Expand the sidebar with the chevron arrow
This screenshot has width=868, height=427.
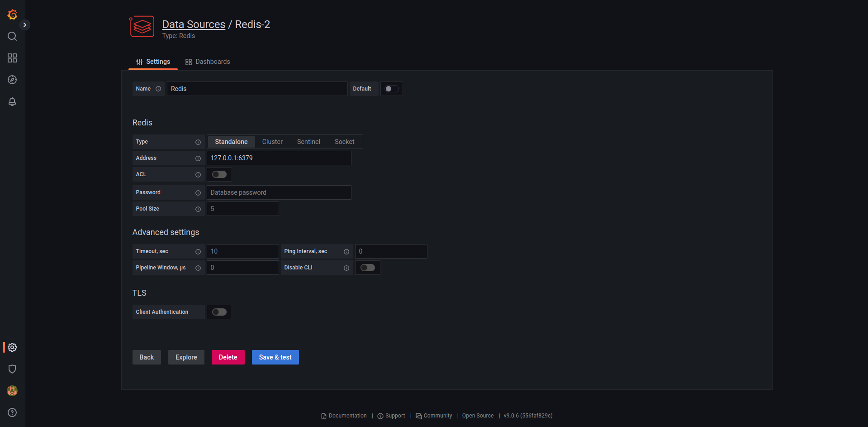coord(25,25)
